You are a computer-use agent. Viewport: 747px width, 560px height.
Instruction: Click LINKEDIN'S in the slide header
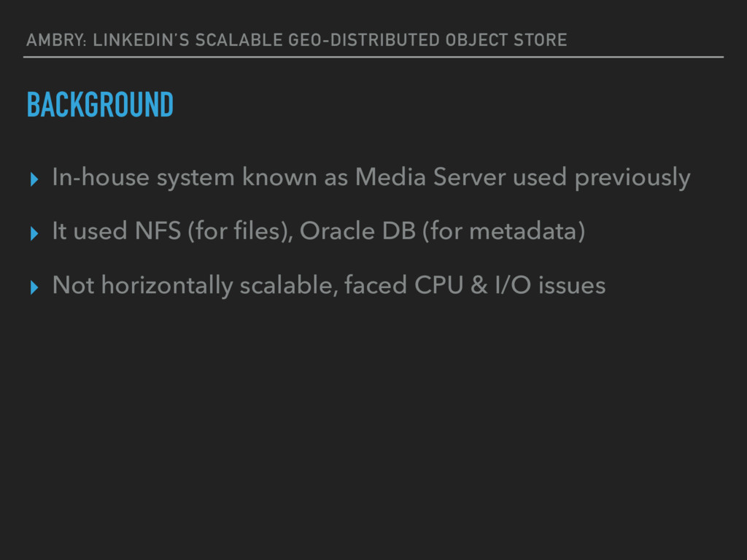coord(141,40)
